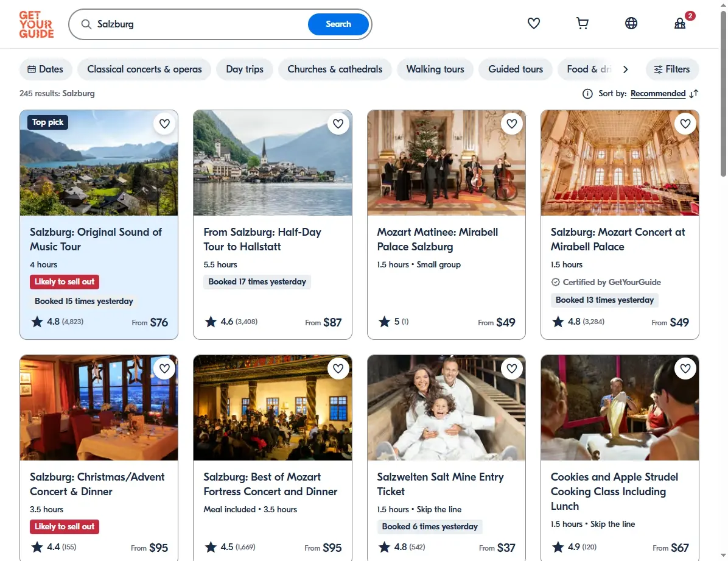Open the shopping cart icon
This screenshot has height=561, width=728.
[582, 23]
